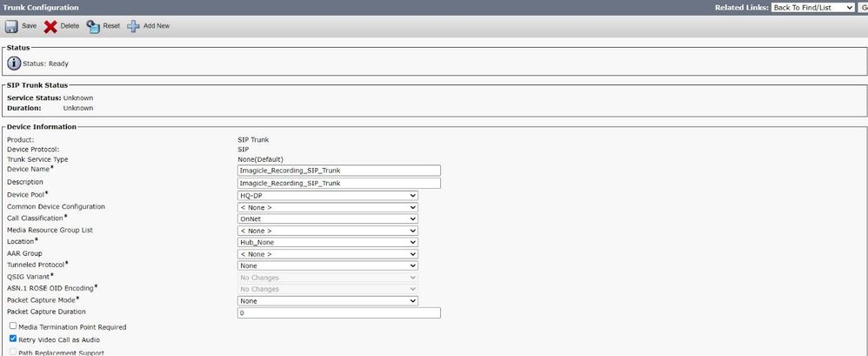
Task: Click the disabled ASN.1 ROSE OID Encoding dropdown
Action: coord(328,289)
